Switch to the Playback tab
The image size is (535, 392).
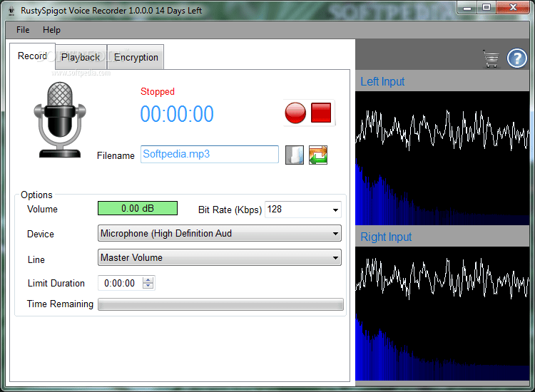(81, 57)
